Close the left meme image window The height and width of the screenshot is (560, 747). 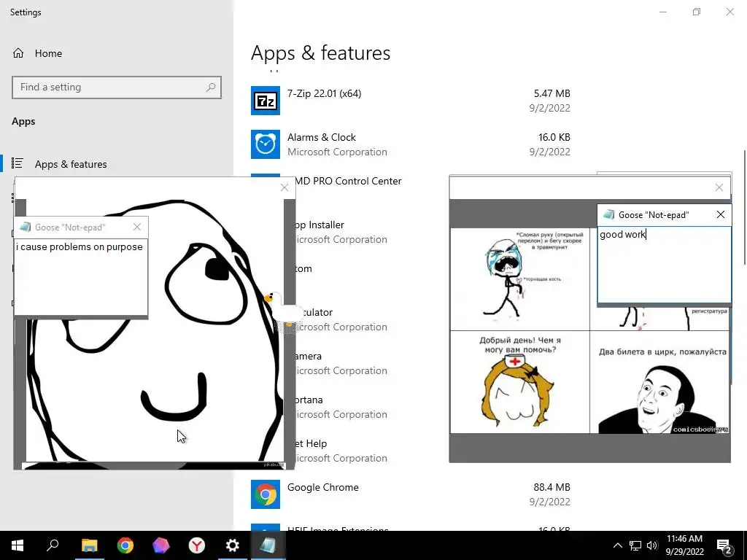[x=285, y=187]
